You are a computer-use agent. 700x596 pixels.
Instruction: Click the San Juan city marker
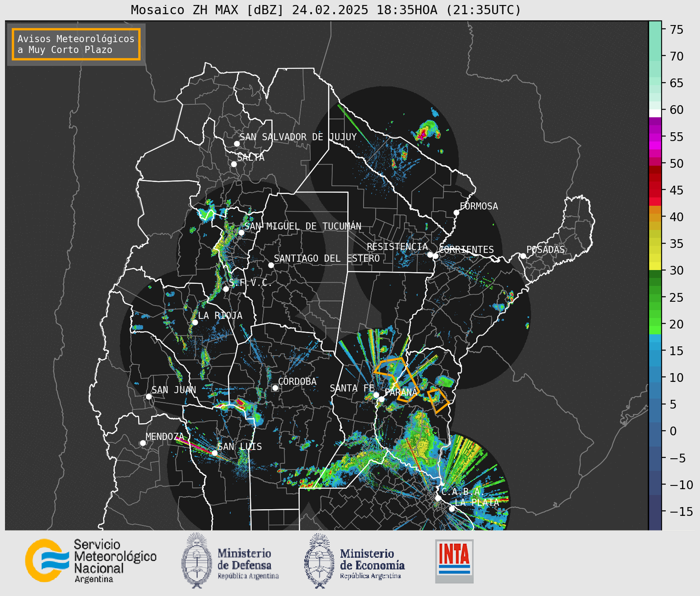(149, 396)
